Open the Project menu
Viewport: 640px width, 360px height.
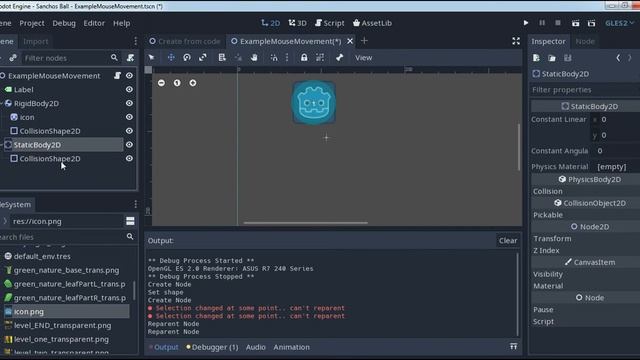(32, 23)
